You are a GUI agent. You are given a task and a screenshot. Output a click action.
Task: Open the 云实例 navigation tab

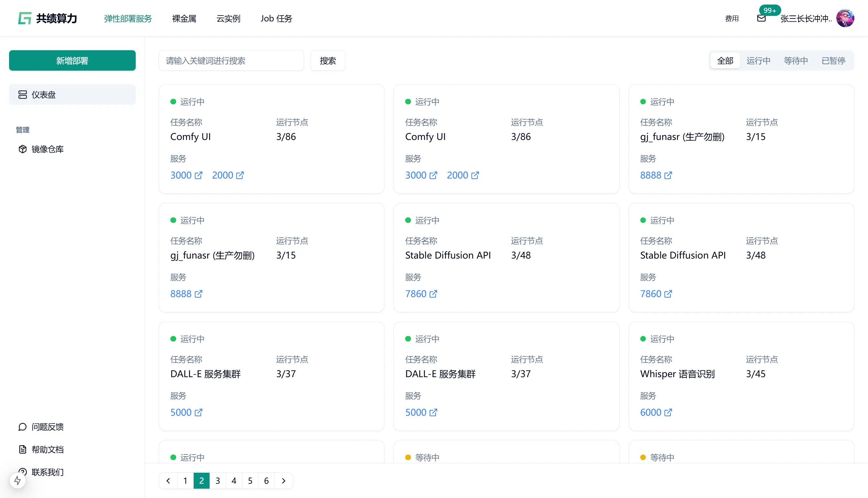[x=228, y=18]
